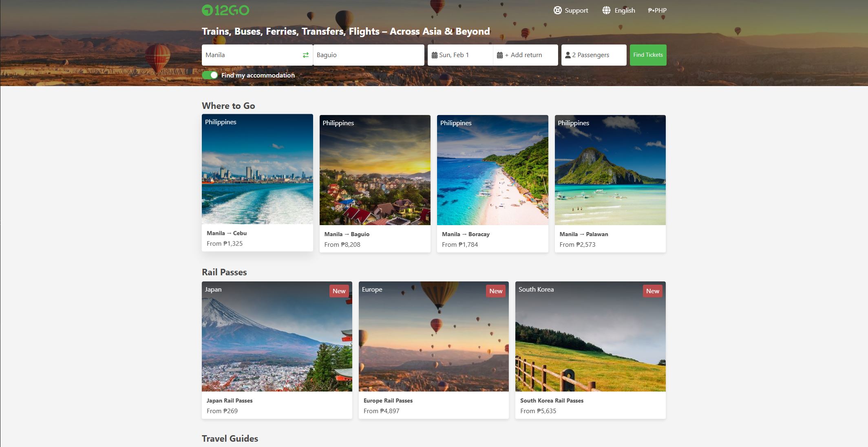This screenshot has width=868, height=447.
Task: Open the 2 Passengers selector
Action: pyautogui.click(x=594, y=55)
